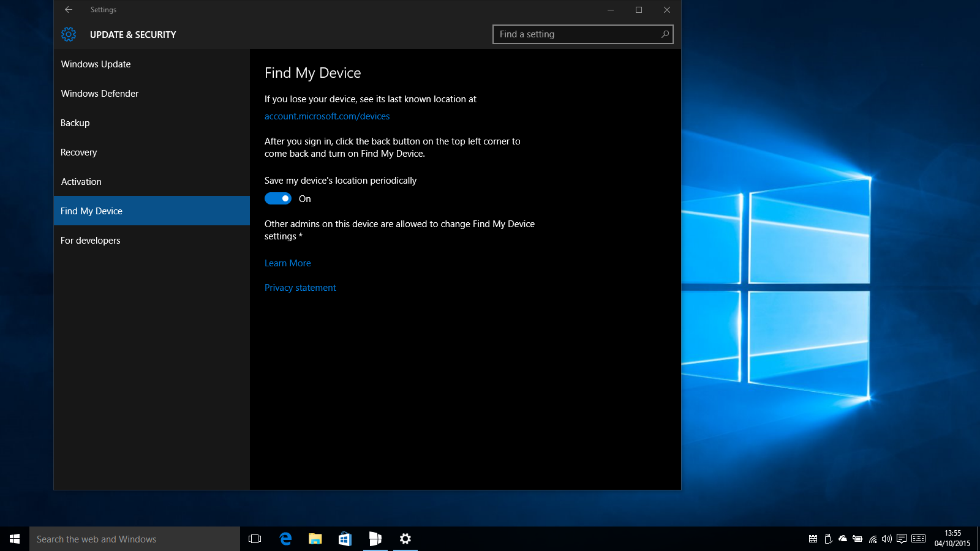Image resolution: width=980 pixels, height=551 pixels.
Task: Click the Settings title bar text
Action: [104, 10]
